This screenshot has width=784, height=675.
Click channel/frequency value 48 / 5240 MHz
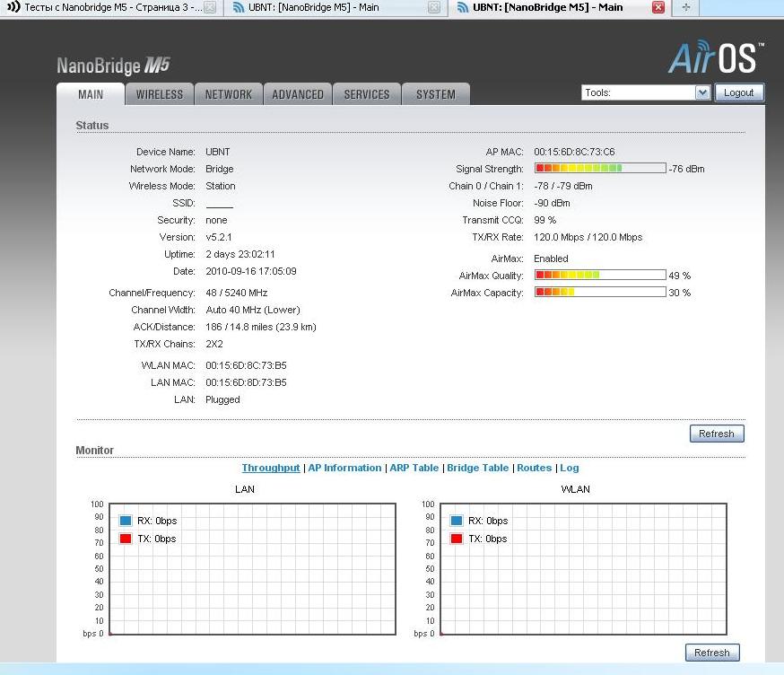[x=237, y=293]
